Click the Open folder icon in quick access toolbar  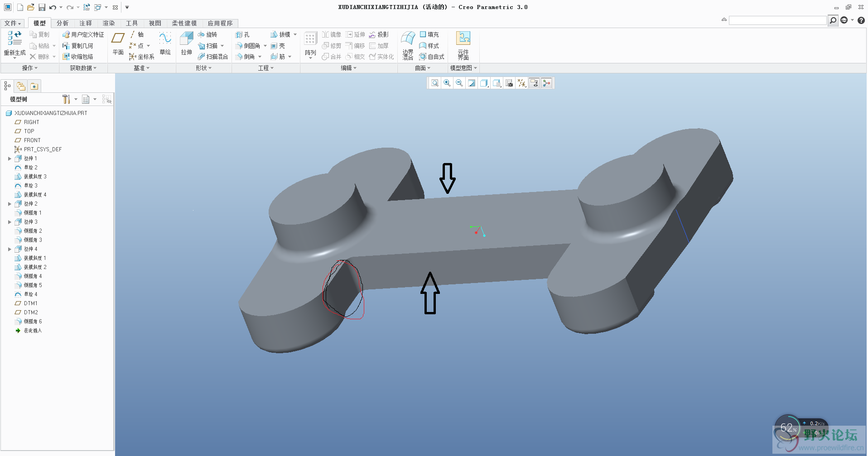pos(30,7)
